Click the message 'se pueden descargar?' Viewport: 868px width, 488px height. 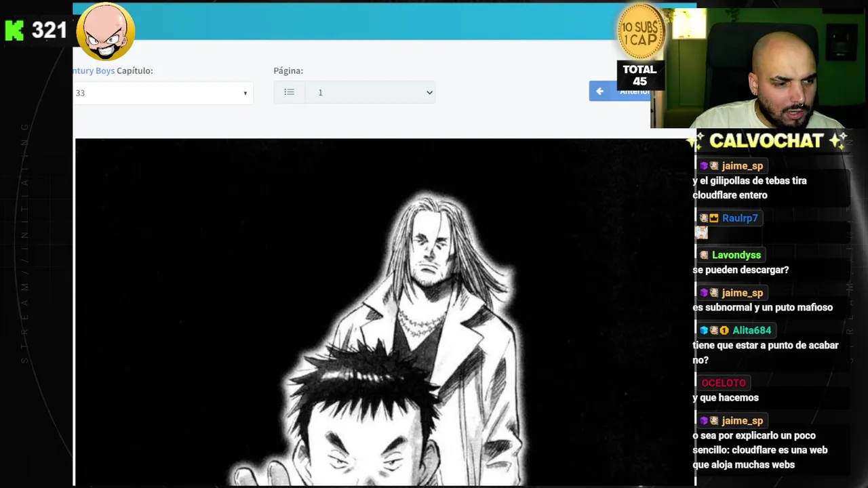coord(741,270)
